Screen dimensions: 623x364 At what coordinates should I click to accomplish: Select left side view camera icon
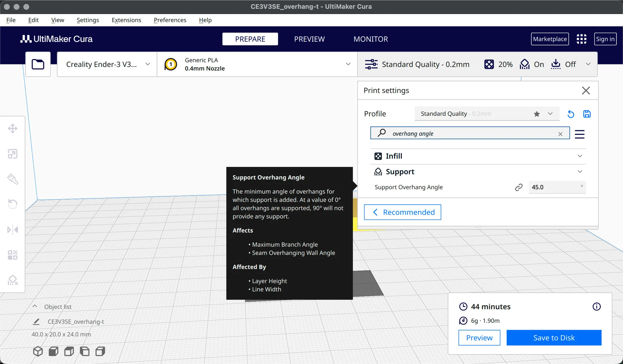(84, 351)
